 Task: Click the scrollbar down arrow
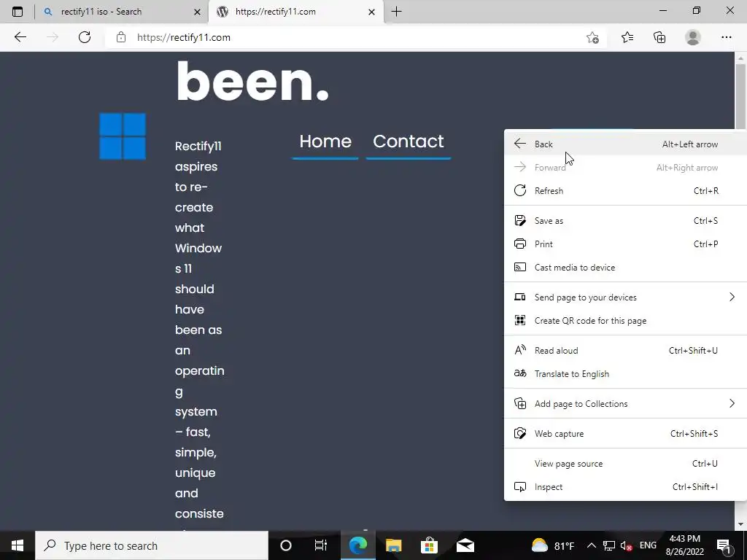740,524
